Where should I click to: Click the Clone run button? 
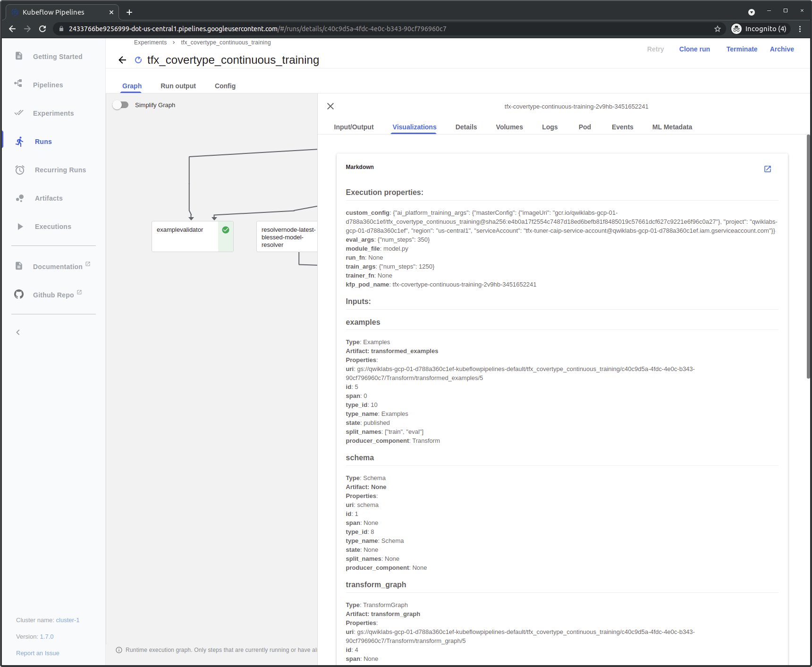[x=694, y=49]
